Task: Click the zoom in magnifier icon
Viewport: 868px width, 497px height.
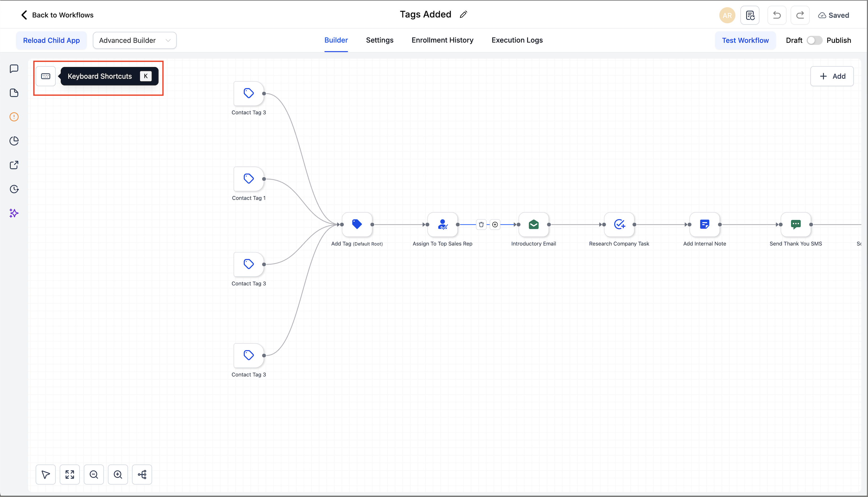Action: pos(118,474)
